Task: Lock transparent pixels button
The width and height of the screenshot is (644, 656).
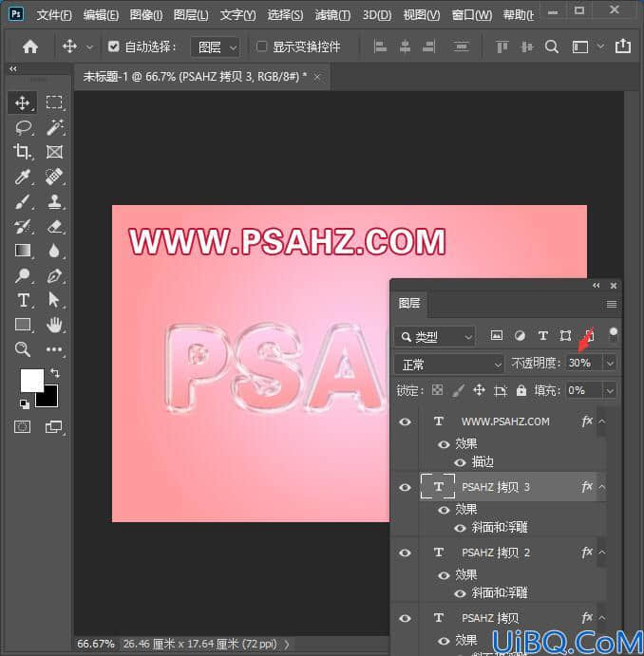Action: pos(437,390)
